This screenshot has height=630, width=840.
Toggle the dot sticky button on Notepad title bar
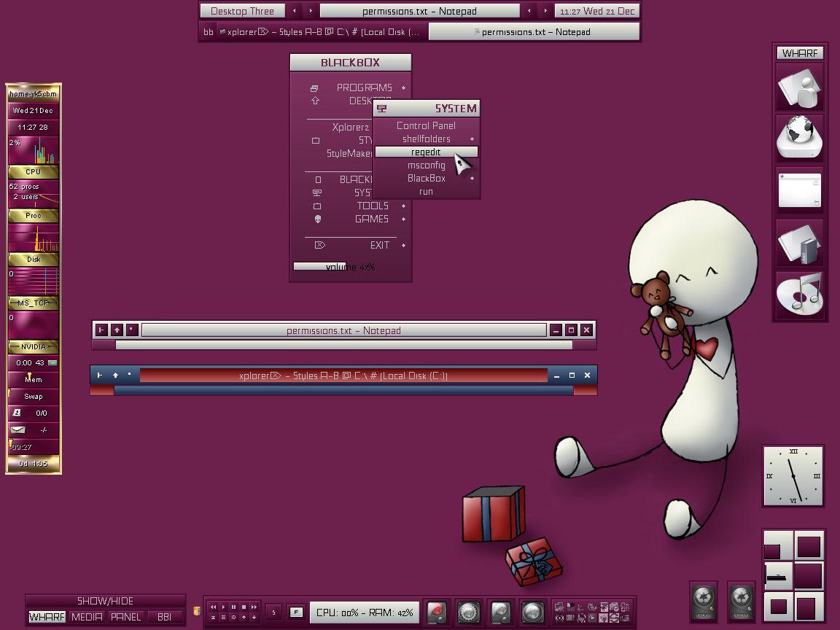click(132, 330)
